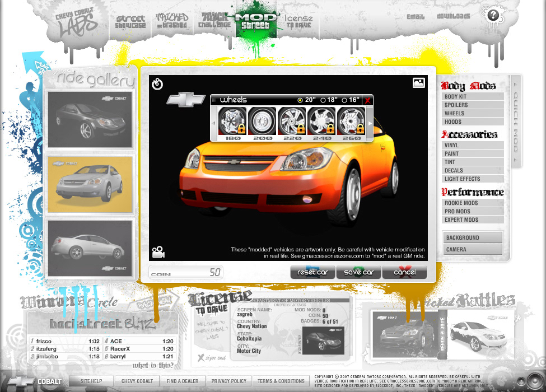Screen dimensions: 546x392
Task: Click the 'what is this?' link
Action: tap(153, 365)
